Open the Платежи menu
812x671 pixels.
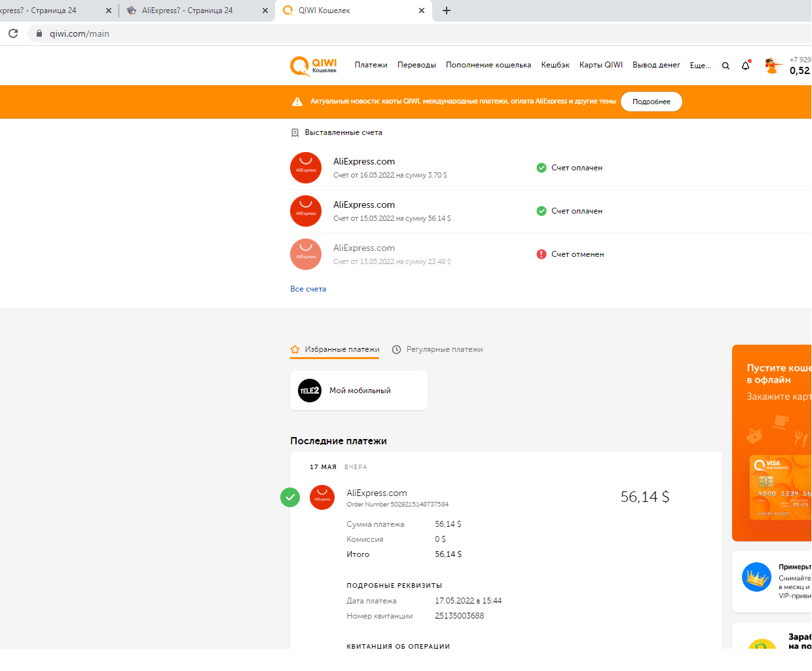point(371,65)
